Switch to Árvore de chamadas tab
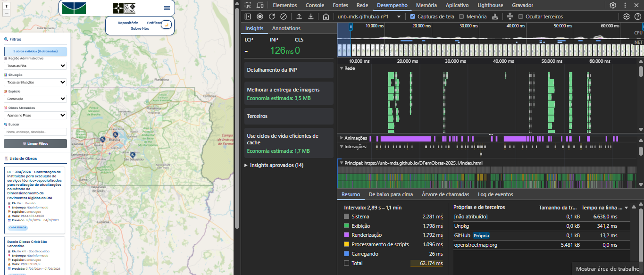The width and height of the screenshot is (644, 275). coord(445,194)
